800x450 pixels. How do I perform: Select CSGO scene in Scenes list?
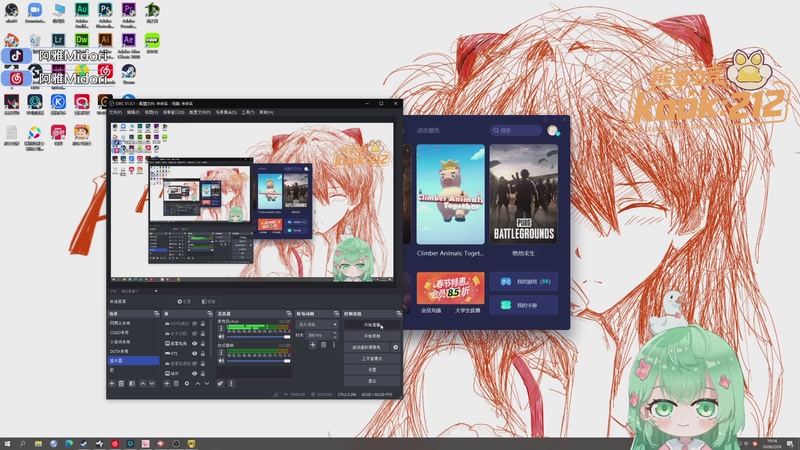[x=133, y=332]
